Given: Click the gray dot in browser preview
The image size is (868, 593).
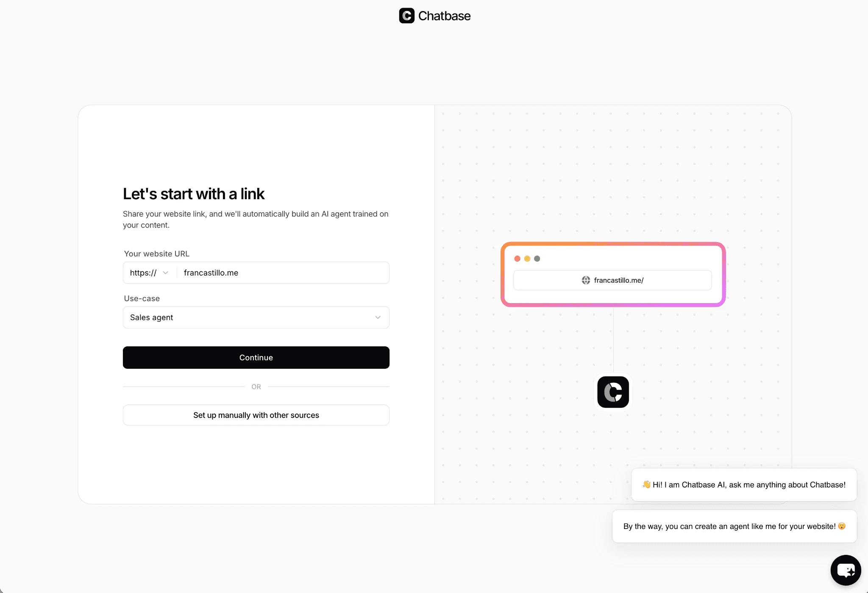Looking at the screenshot, I should point(537,259).
